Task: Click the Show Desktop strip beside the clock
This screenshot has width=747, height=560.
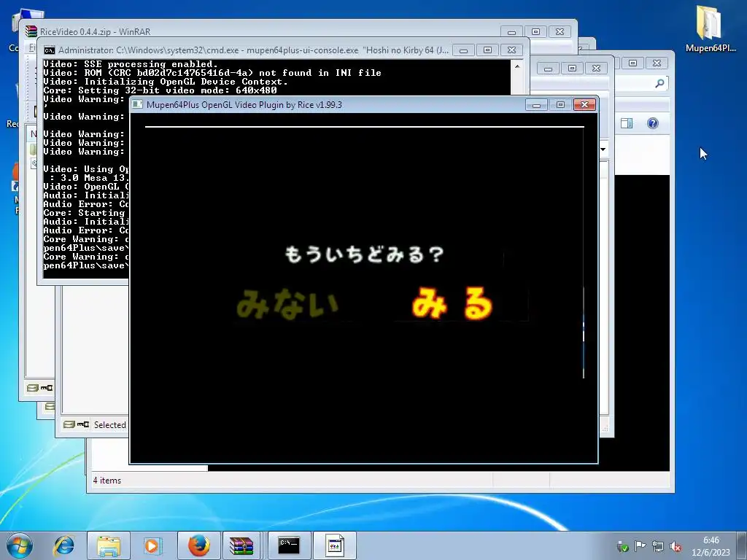Action: (742, 545)
